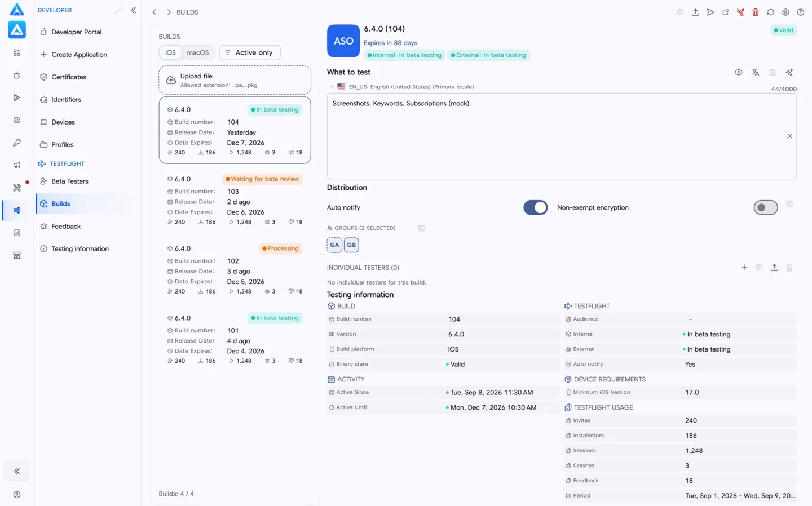Viewport: 812px width, 506px height.
Task: Toggle the Non-exempt encryption switch
Action: pyautogui.click(x=766, y=207)
